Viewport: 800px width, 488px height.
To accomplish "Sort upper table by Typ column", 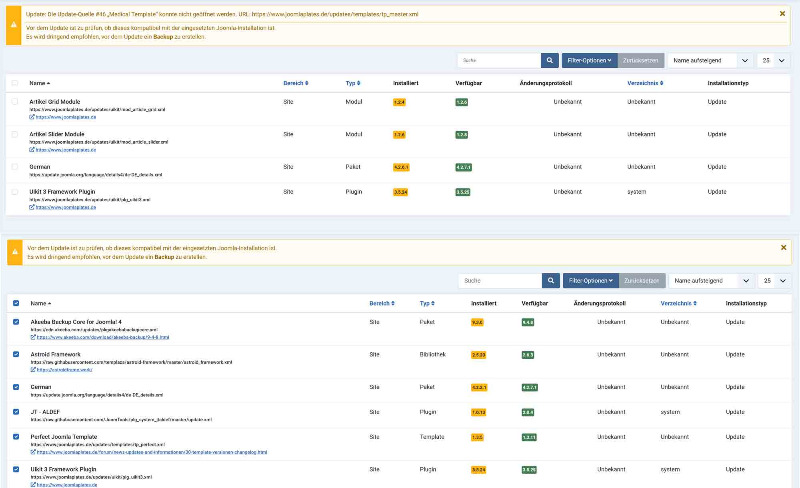I will click(353, 83).
